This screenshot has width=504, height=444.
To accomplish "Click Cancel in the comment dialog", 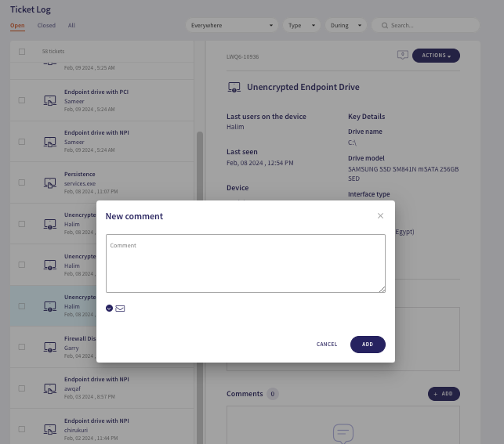I will (x=327, y=345).
